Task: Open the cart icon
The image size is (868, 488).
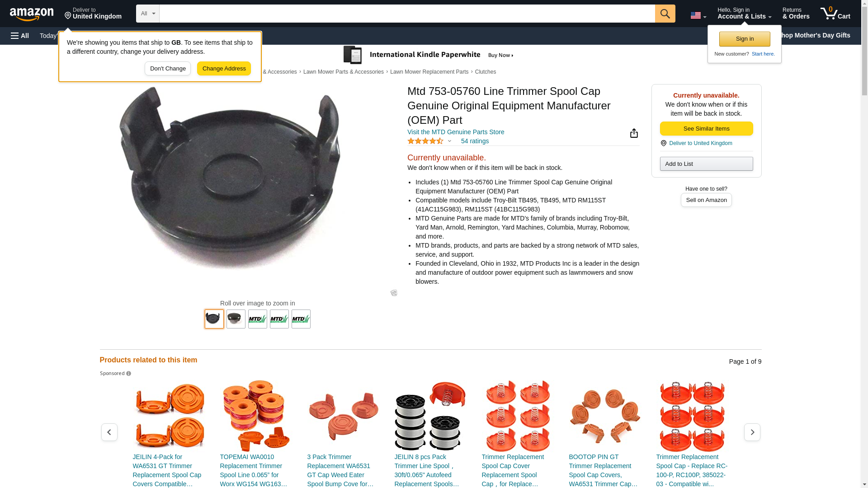Action: point(835,14)
